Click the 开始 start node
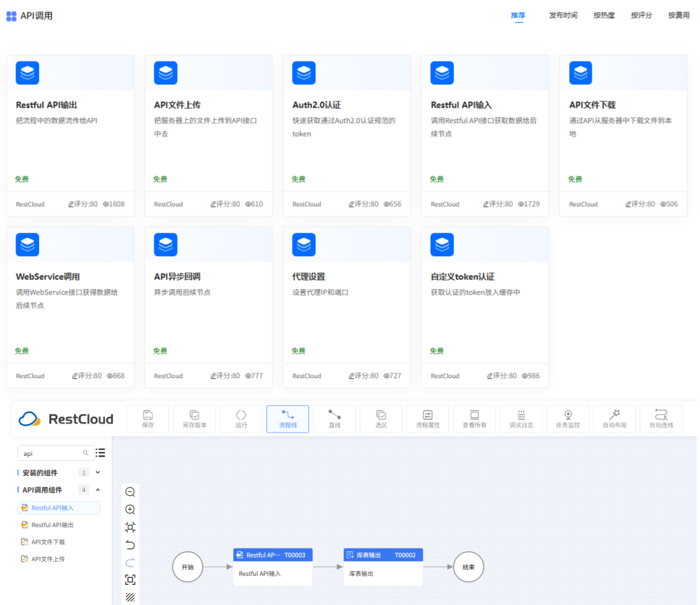 pos(187,567)
